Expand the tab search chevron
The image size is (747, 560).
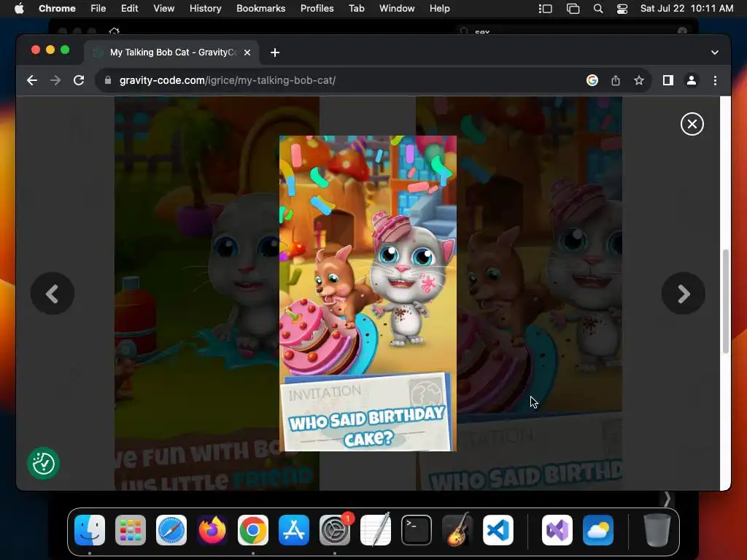click(x=715, y=52)
